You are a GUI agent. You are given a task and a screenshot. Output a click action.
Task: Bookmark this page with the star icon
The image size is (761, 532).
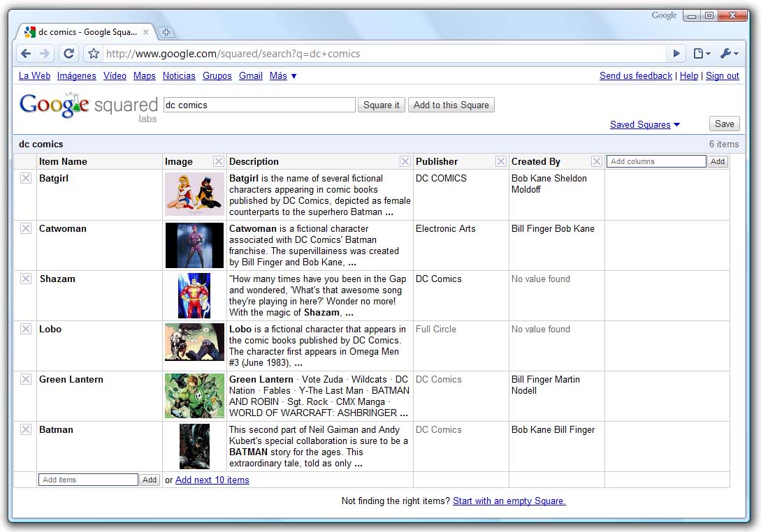click(x=94, y=53)
